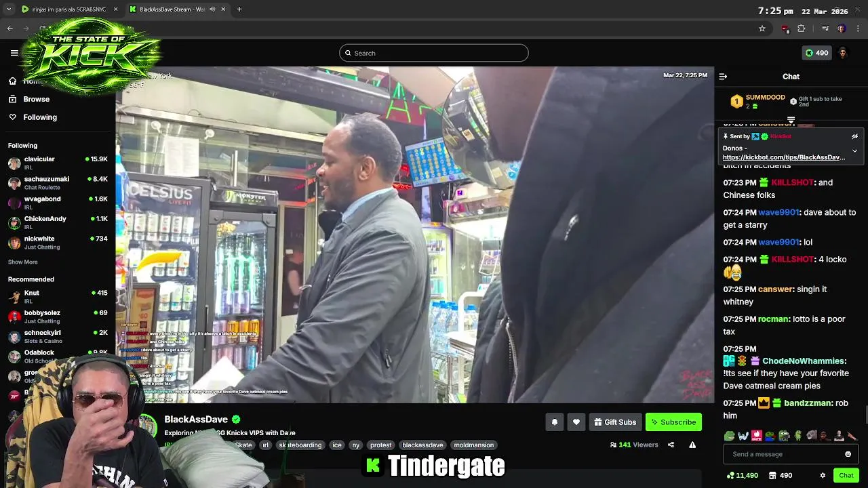The height and width of the screenshot is (488, 868).
Task: Open bobbysolez recommended channel
Action: coord(58,317)
